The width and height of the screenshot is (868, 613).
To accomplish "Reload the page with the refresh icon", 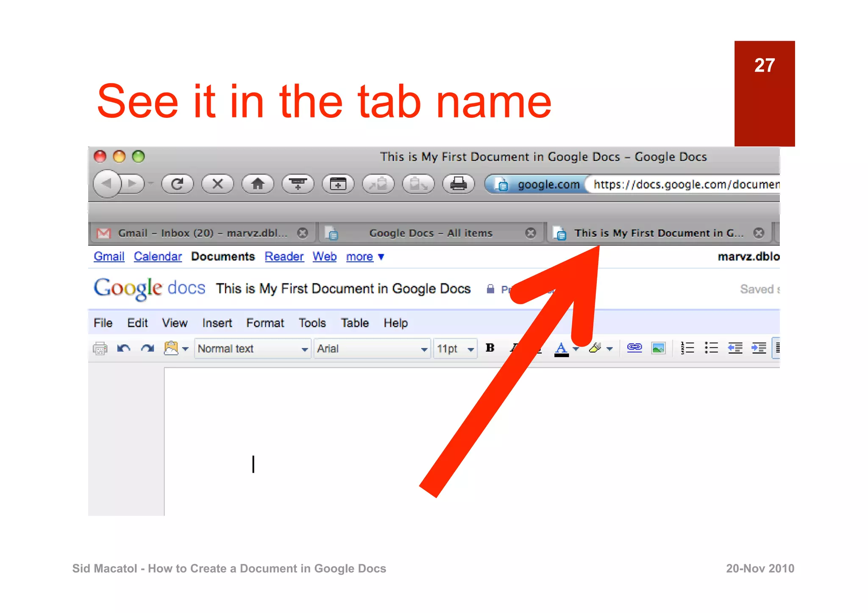I will 177,184.
